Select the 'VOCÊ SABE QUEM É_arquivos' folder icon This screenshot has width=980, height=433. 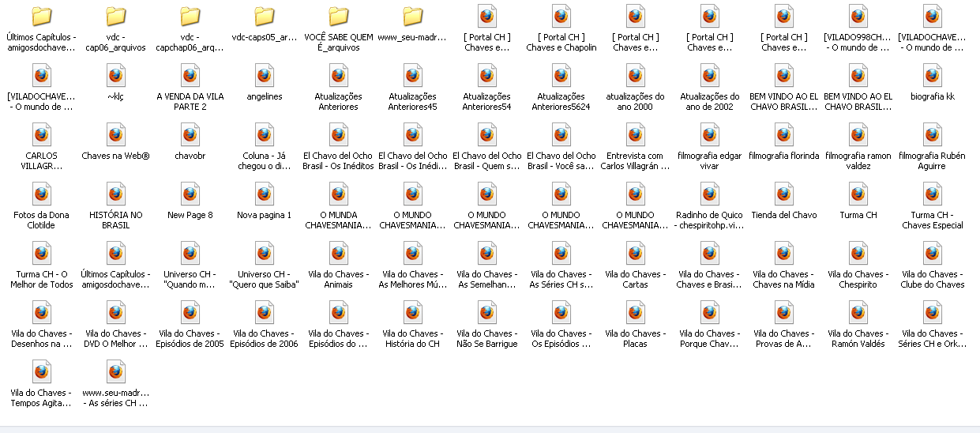[x=338, y=17]
